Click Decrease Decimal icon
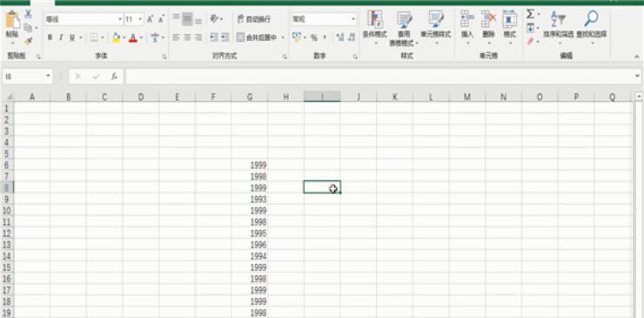Viewport: 644px width, 318px height. click(352, 37)
